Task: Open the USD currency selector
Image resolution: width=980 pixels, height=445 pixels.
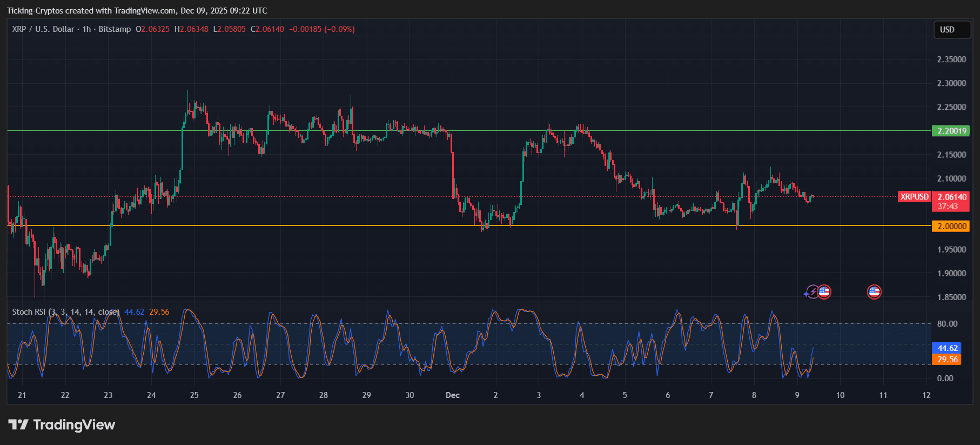Action: coord(952,30)
